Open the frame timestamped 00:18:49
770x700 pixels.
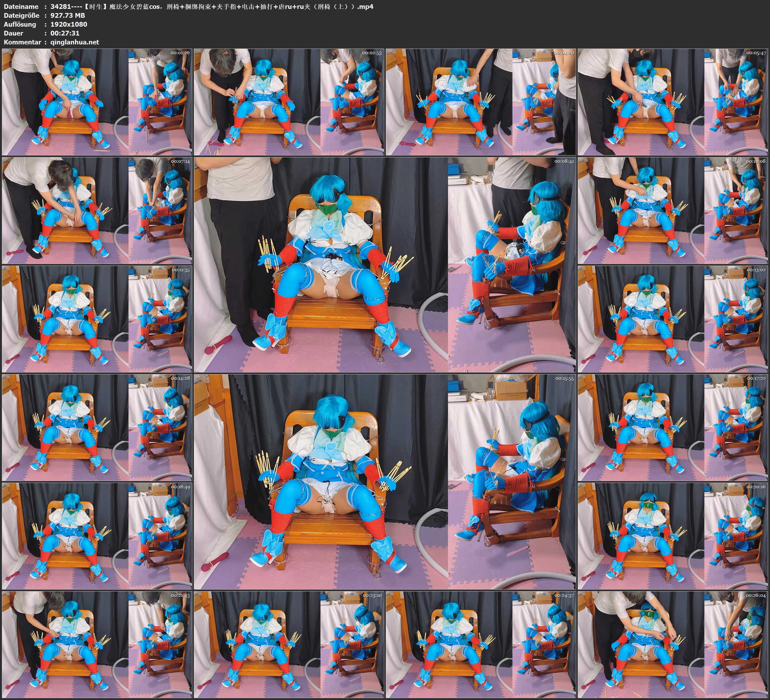pos(97,536)
